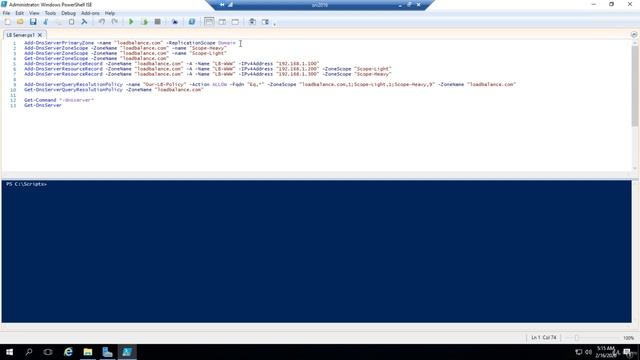Open the Edit menu
This screenshot has height=360, width=640.
click(19, 13)
